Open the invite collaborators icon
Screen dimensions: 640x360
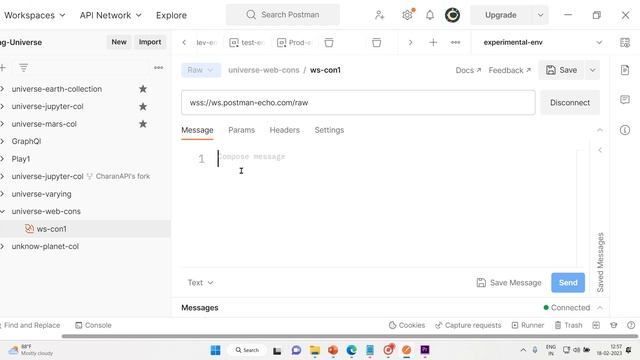(x=380, y=15)
